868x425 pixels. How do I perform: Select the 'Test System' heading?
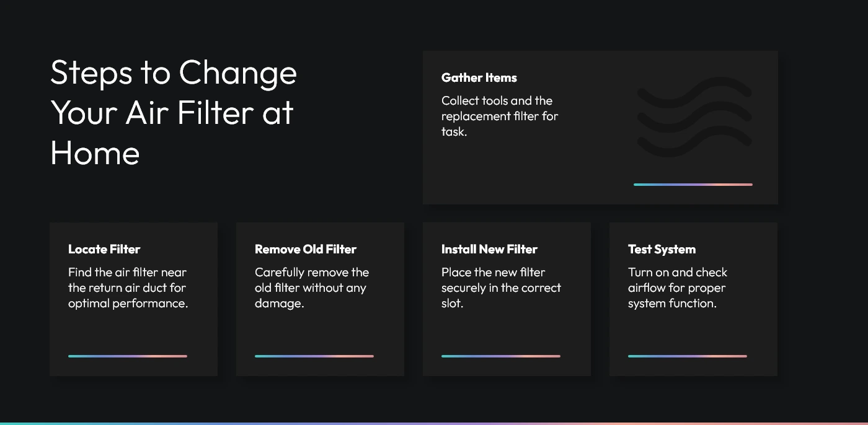pyautogui.click(x=662, y=249)
